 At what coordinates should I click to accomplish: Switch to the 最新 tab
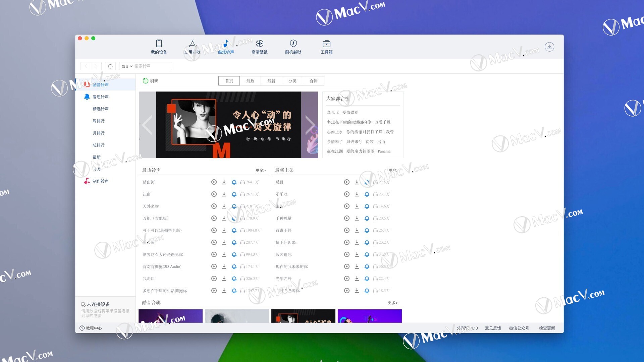point(271,81)
